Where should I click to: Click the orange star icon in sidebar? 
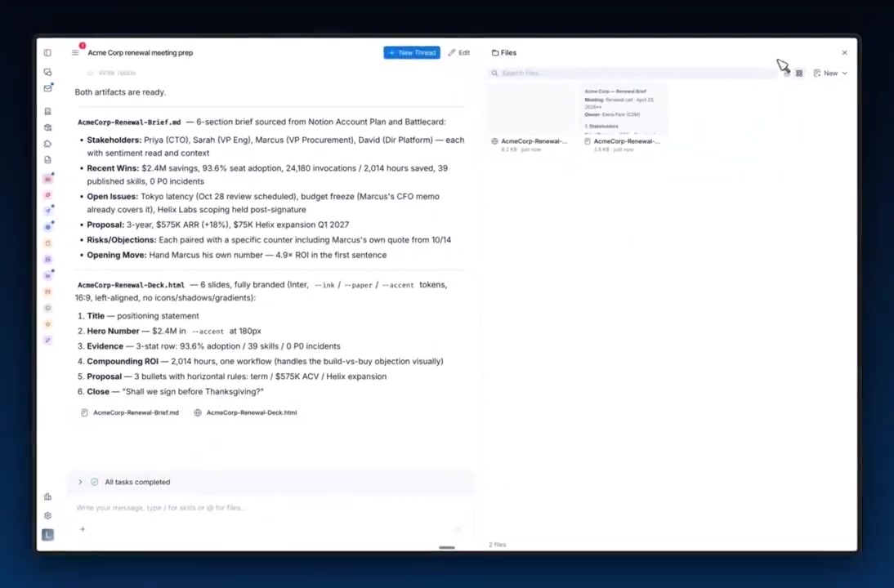coord(48,324)
